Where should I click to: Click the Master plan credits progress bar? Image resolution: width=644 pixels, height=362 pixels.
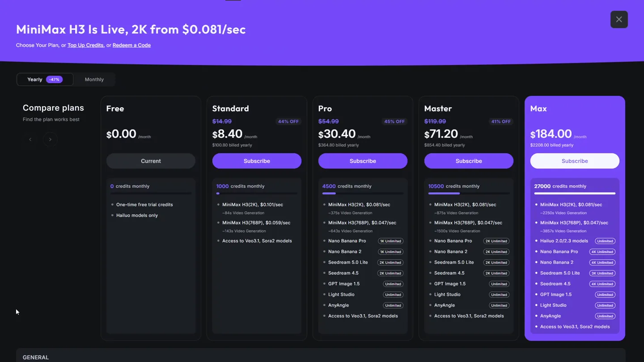point(469,194)
